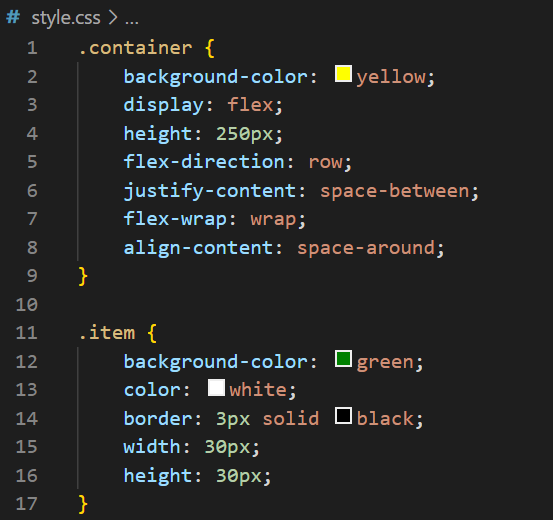Click the 'height' property on line 16
Screen dimensions: 553x520
coord(158,476)
